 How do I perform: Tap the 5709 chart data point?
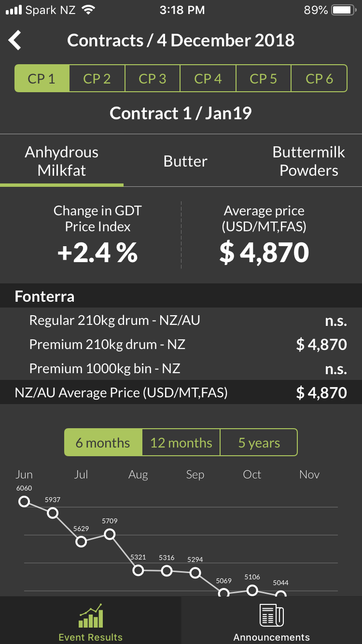coord(110,534)
